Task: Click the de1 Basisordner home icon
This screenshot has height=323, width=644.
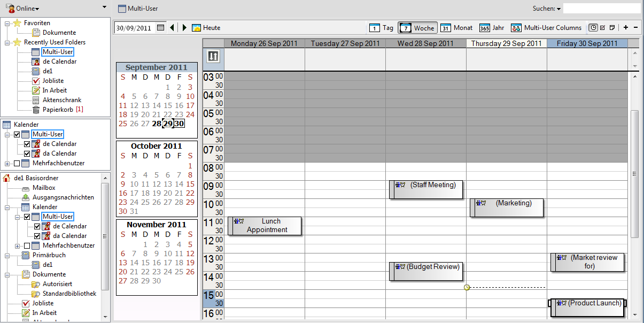Action: point(7,178)
